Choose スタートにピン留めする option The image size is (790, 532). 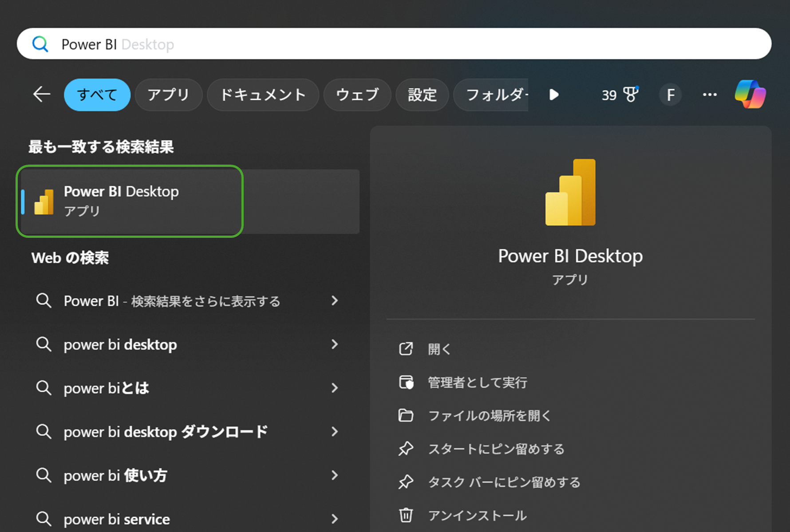click(496, 449)
